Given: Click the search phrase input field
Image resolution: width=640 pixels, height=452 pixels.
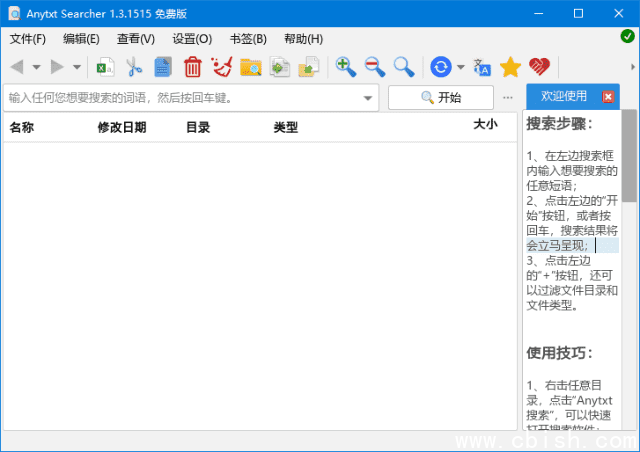Looking at the screenshot, I should pyautogui.click(x=185, y=98).
